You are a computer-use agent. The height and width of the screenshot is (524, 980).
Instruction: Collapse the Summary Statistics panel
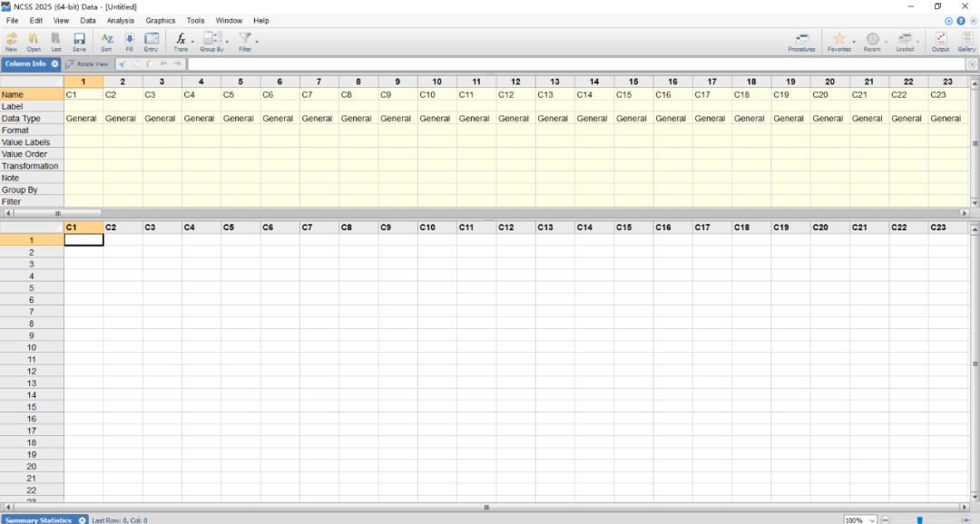82,520
